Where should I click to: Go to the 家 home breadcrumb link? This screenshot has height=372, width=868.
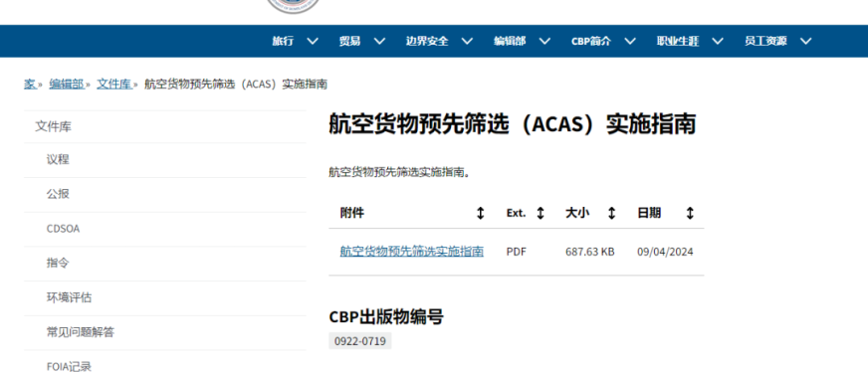click(x=29, y=84)
